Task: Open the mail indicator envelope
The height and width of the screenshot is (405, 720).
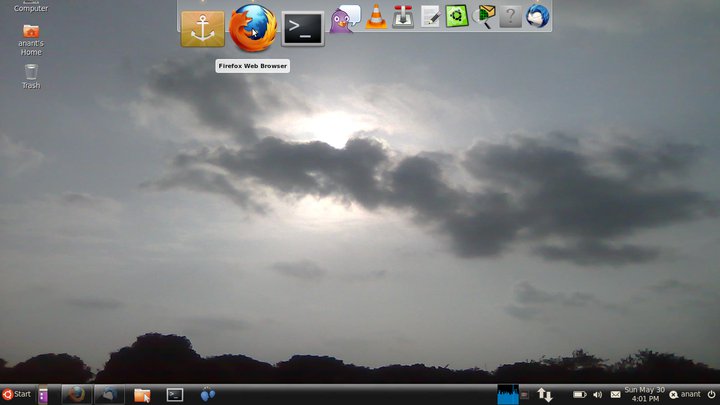Action: (614, 394)
